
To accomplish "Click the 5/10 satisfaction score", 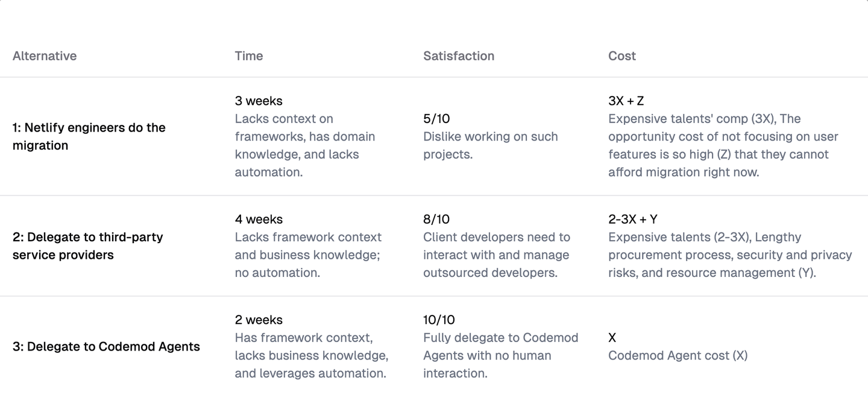I will coord(436,119).
